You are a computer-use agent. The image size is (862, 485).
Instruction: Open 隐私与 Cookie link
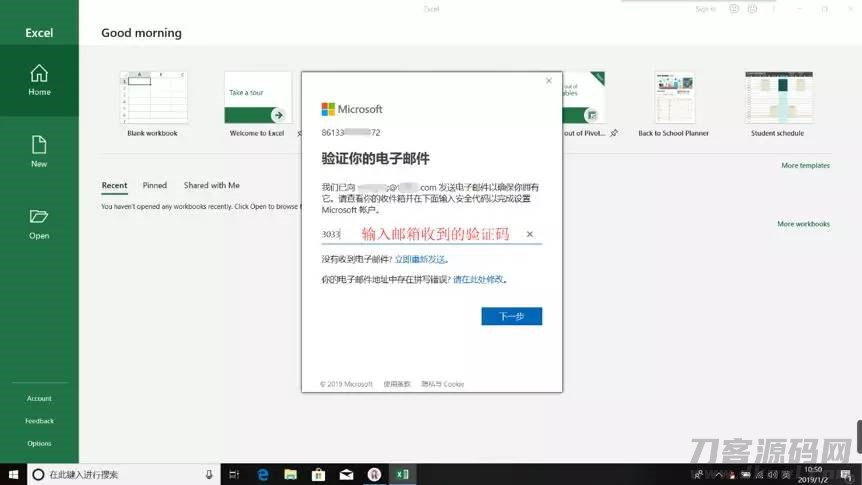pos(443,384)
